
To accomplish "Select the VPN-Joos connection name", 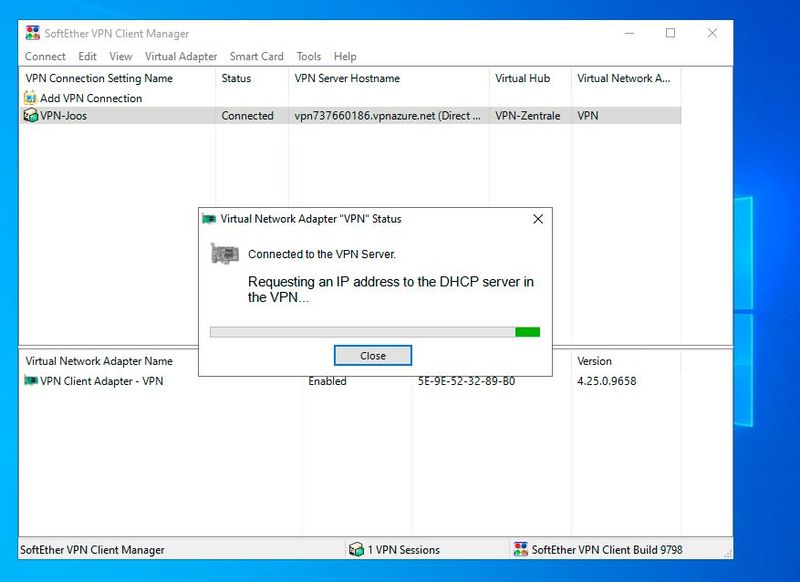I will pos(63,116).
